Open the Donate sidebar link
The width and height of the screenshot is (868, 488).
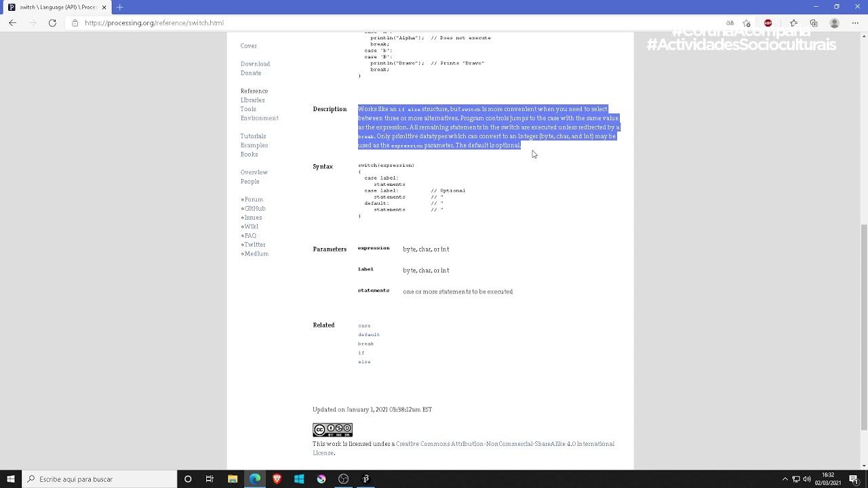251,73
